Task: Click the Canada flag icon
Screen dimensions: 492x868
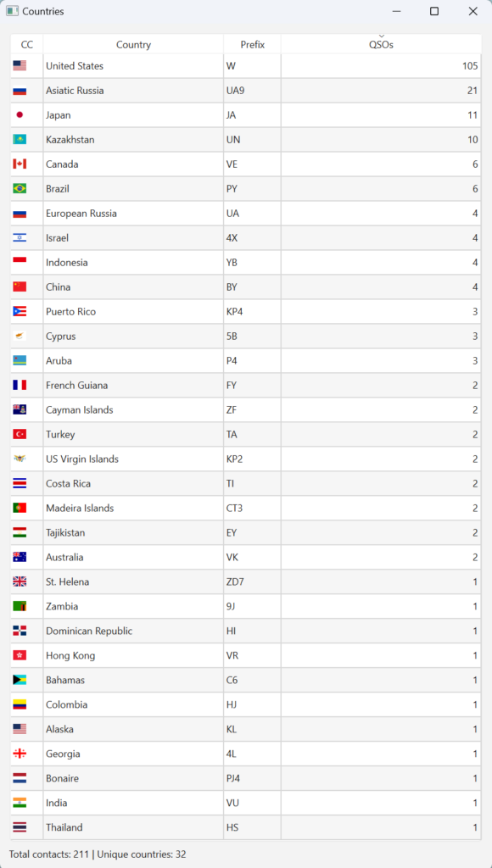Action: coord(20,164)
